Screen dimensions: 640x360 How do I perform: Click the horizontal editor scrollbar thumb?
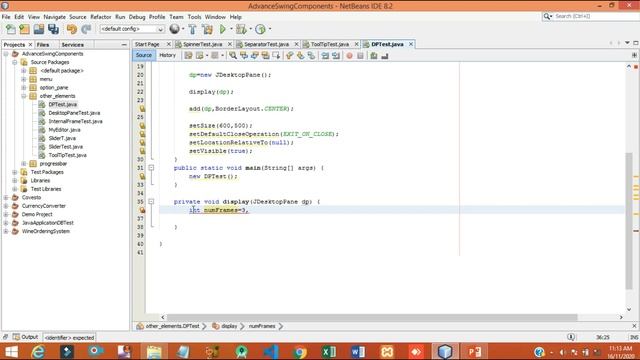pos(372,317)
